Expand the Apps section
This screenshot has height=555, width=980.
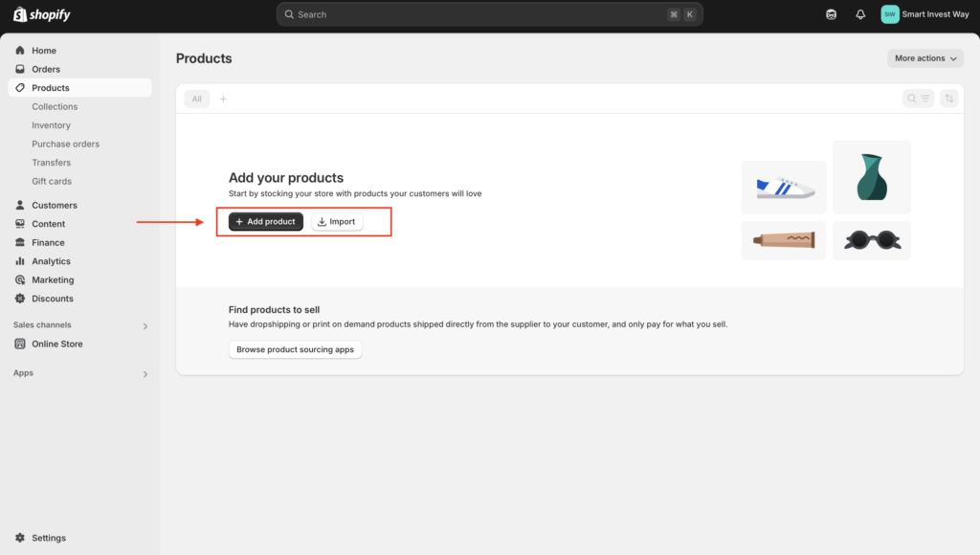80,374
